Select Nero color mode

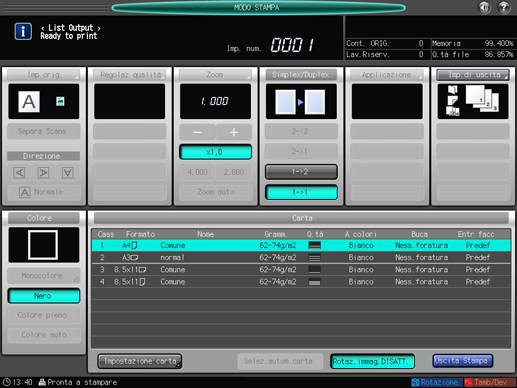pyautogui.click(x=44, y=296)
